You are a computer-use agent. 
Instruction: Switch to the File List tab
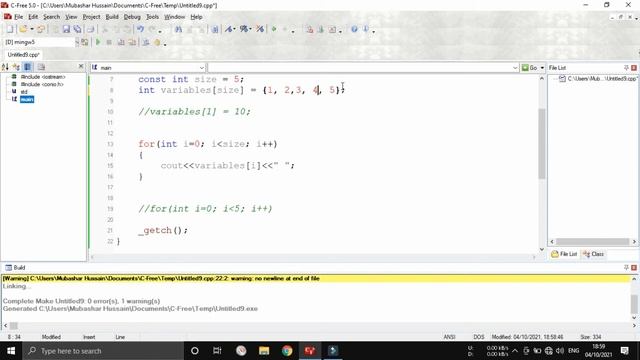[x=564, y=254]
